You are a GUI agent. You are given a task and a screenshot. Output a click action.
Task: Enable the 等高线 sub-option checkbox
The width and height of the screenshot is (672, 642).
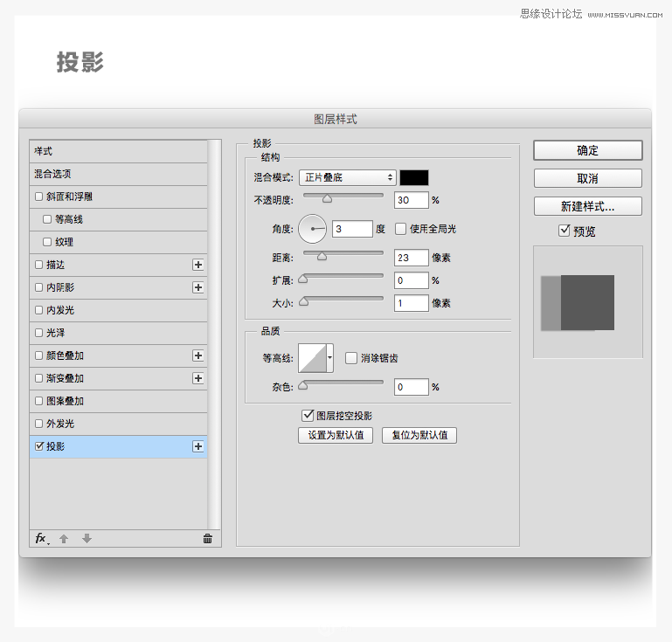47,219
